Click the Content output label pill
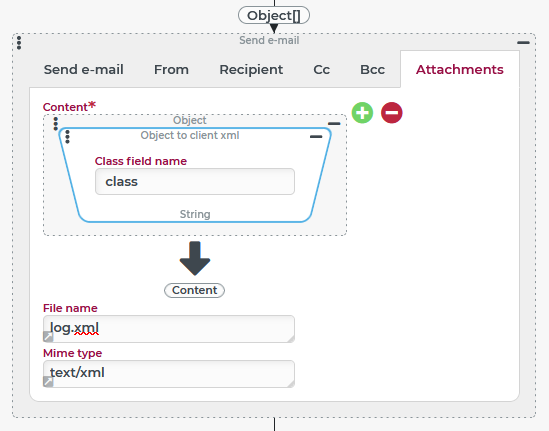The height and width of the screenshot is (431, 549). 194,290
